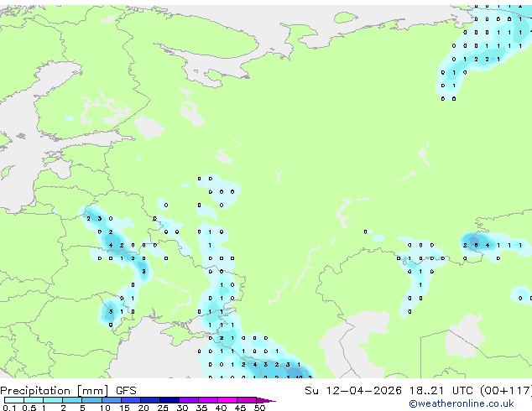Click the legend label '10'
The image size is (532, 411).
point(105,408)
